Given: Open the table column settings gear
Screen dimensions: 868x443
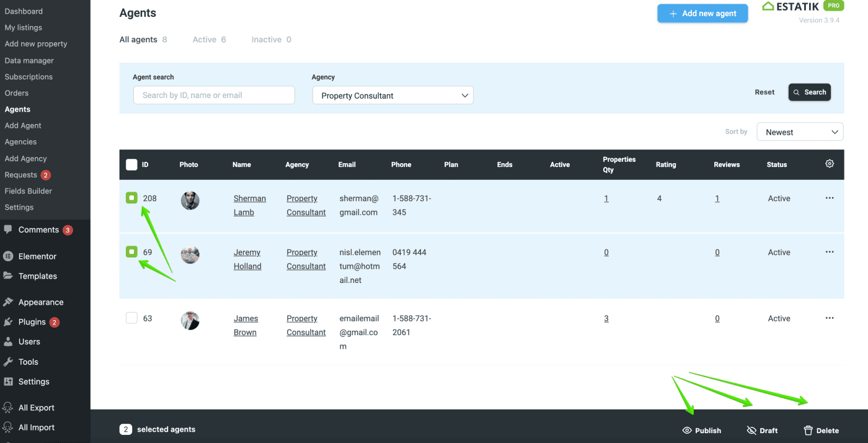Looking at the screenshot, I should point(830,164).
